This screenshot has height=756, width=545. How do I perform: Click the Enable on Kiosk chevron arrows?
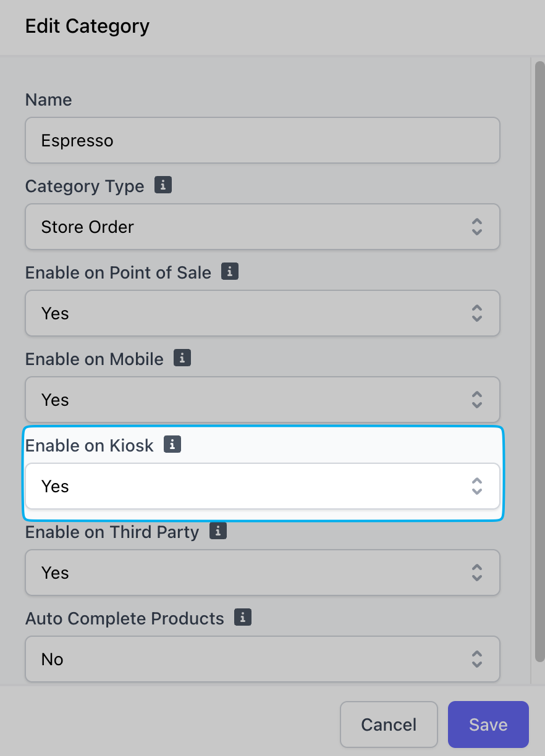click(x=476, y=486)
